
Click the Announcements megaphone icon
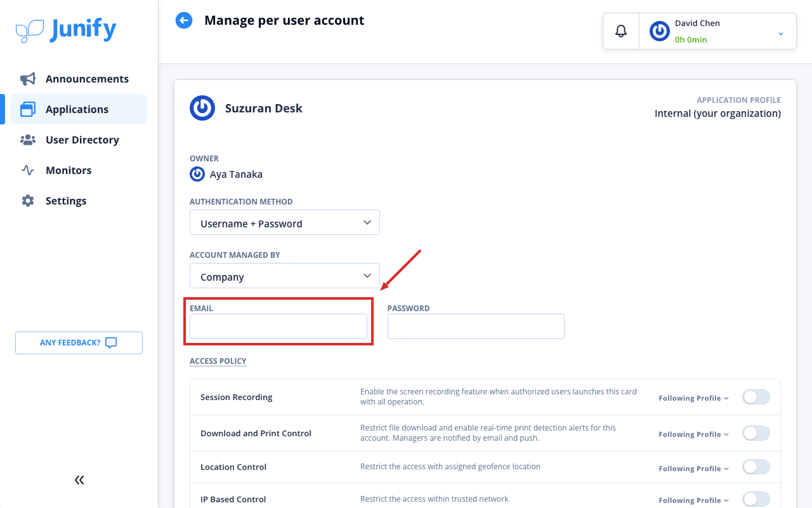[28, 79]
